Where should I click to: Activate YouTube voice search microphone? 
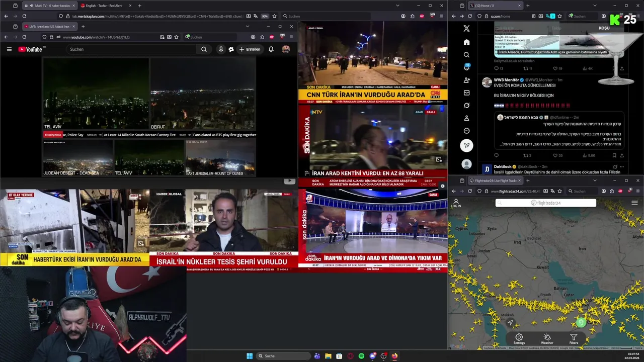(221, 49)
